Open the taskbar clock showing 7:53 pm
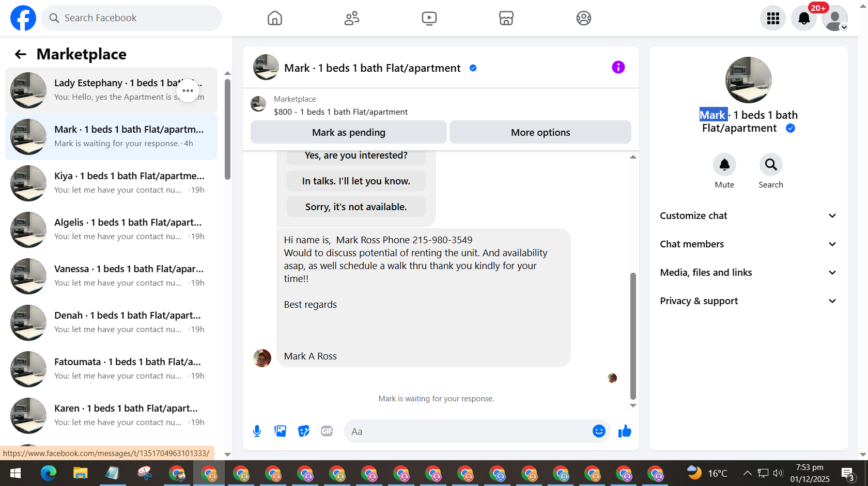 pyautogui.click(x=810, y=473)
